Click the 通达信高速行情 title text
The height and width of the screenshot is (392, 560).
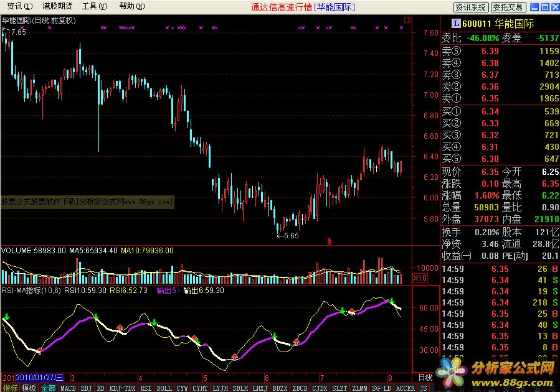pyautogui.click(x=282, y=7)
